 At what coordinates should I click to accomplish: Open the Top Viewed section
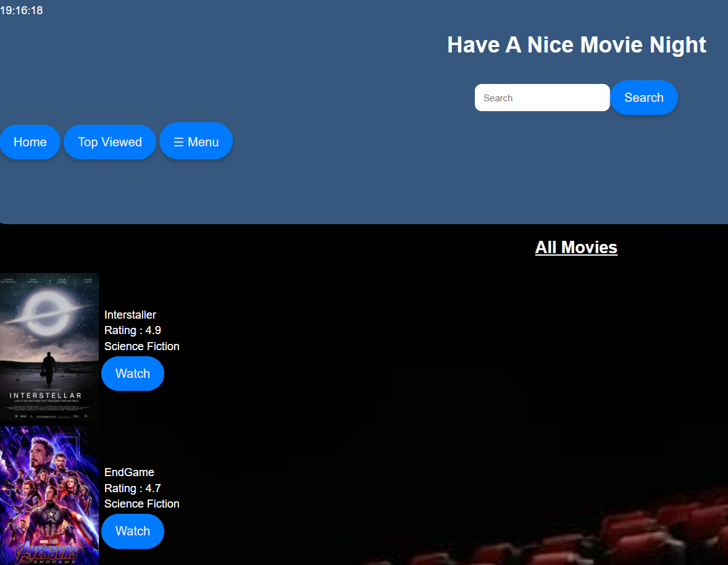109,141
